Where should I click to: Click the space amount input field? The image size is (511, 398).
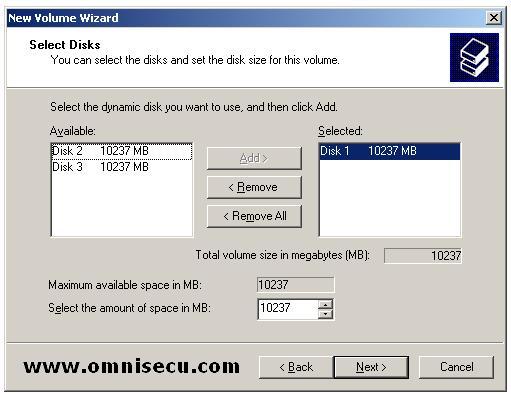288,309
